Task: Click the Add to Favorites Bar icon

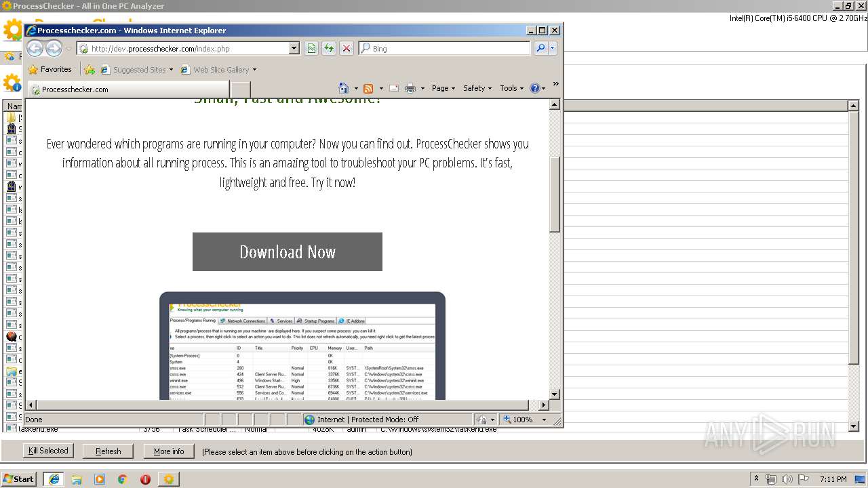Action: pos(90,69)
